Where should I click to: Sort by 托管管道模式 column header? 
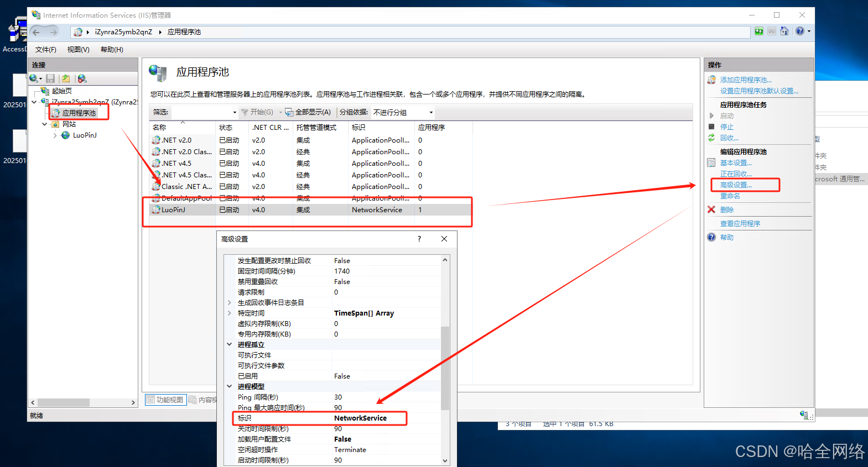tap(320, 127)
